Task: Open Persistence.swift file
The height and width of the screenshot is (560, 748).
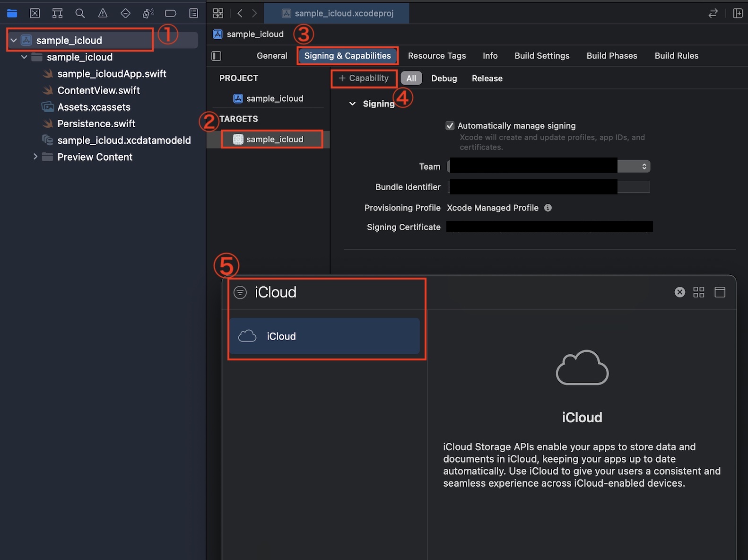Action: [x=96, y=123]
